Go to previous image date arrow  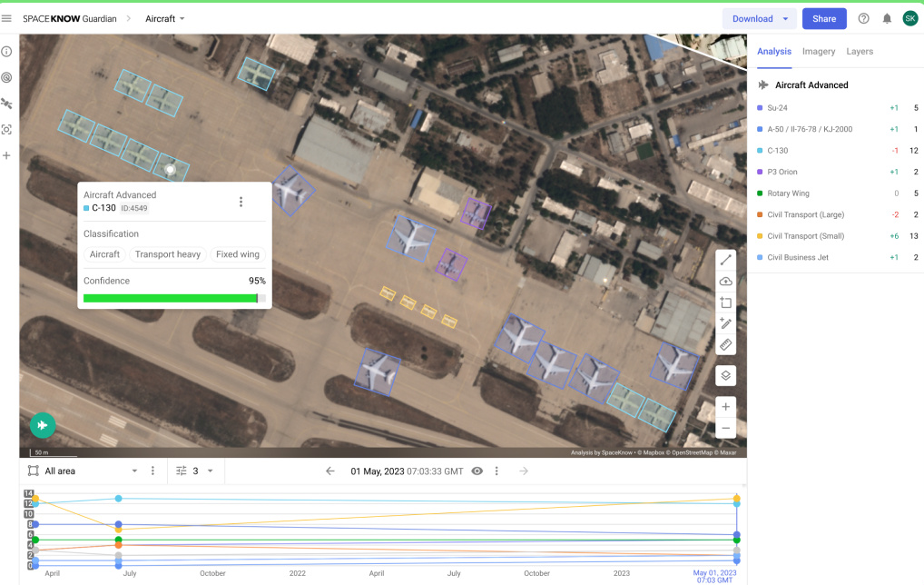coord(330,471)
